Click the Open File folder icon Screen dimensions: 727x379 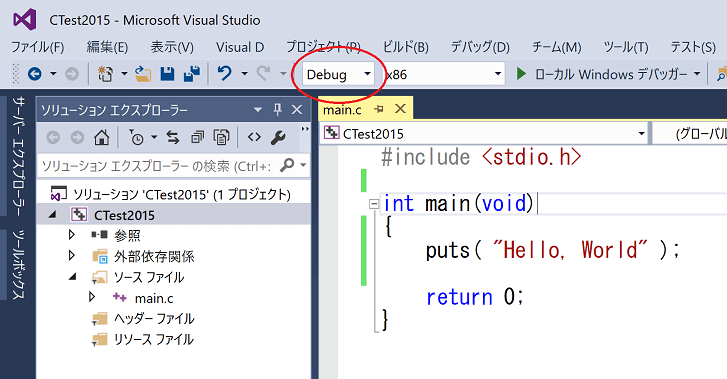point(143,74)
